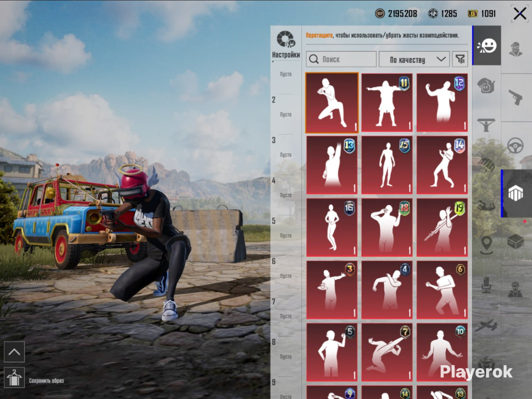Image resolution: width=532 pixels, height=399 pixels.
Task: Open the По качеству sorting dropdown
Action: click(414, 59)
